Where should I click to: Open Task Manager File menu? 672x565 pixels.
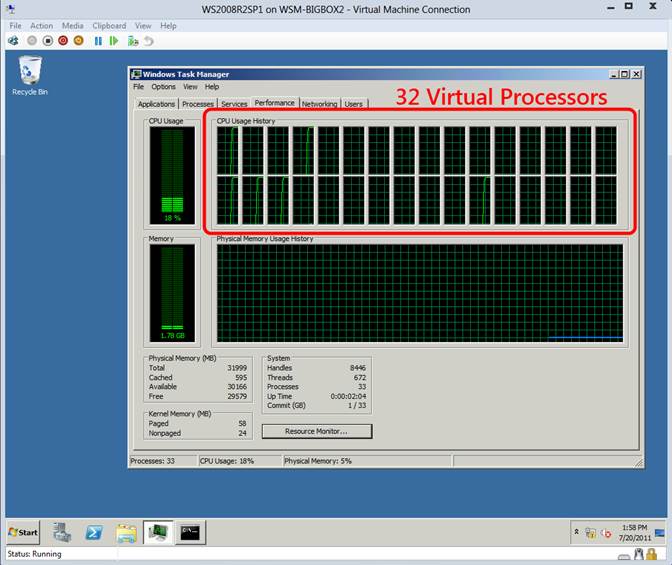pos(138,87)
